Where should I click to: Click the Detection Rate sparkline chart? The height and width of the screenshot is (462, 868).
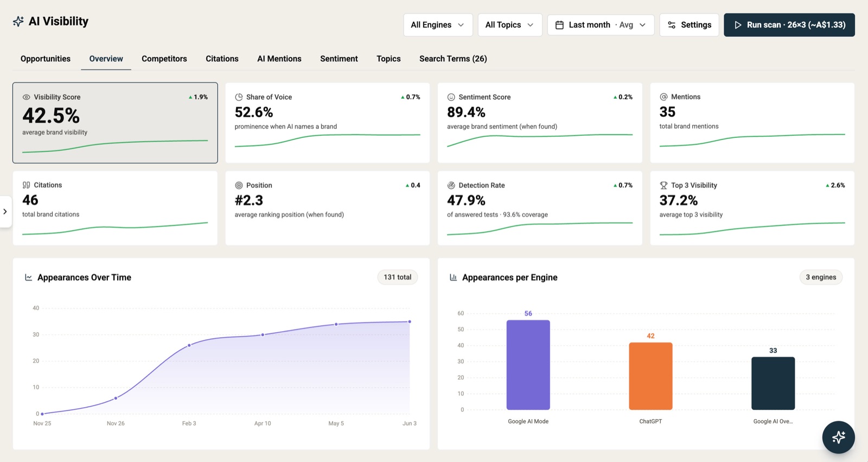[540, 228]
